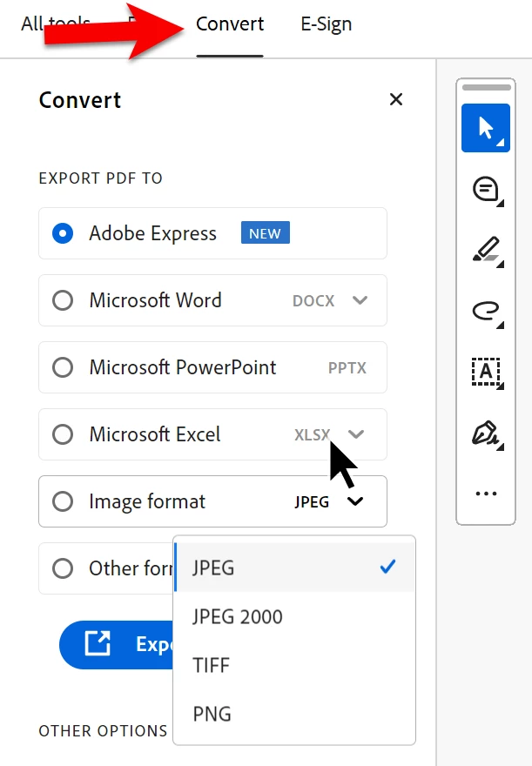Switch to the E-Sign tab
The image size is (532, 766).
[327, 24]
